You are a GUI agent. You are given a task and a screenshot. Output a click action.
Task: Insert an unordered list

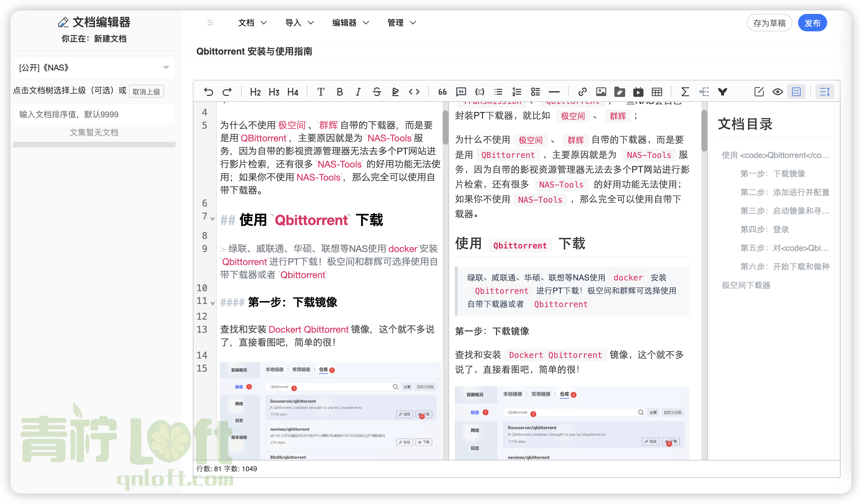[x=498, y=92]
